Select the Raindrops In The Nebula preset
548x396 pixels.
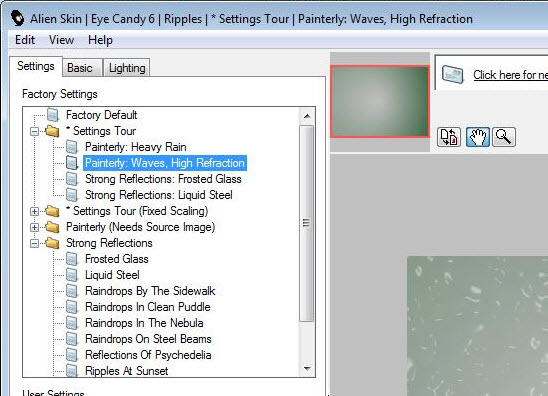point(144,323)
